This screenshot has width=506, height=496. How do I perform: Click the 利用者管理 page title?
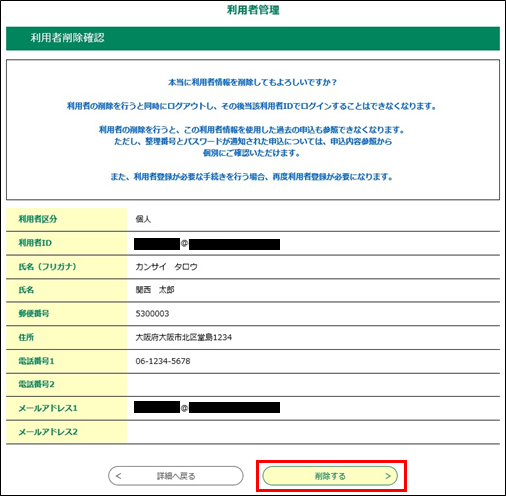pyautogui.click(x=253, y=10)
